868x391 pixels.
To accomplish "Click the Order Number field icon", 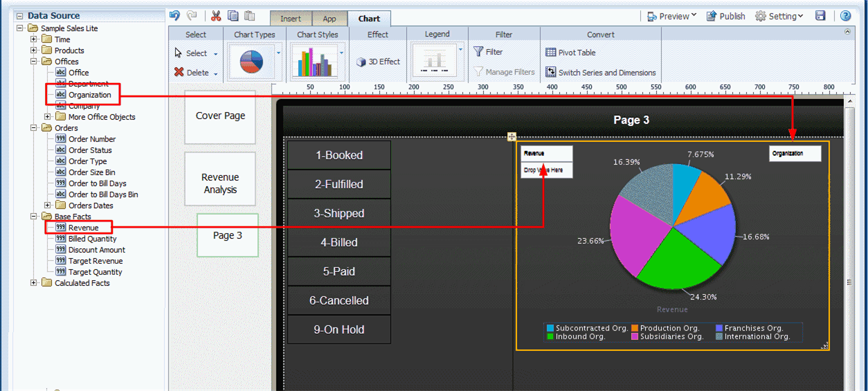I will click(60, 139).
